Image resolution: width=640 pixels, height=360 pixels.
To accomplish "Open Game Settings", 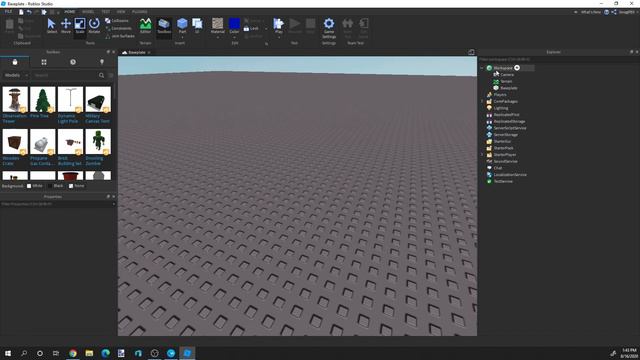I will coord(329,27).
